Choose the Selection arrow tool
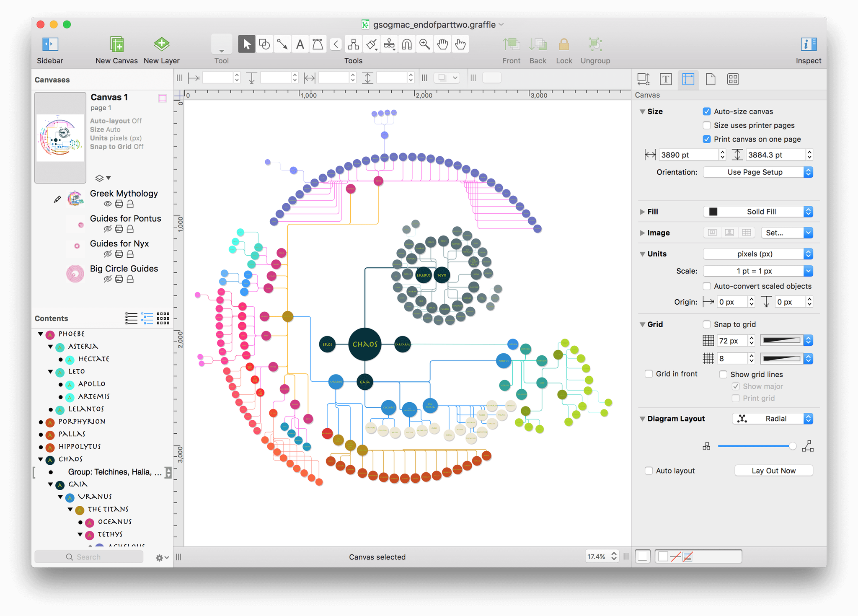 click(x=247, y=44)
